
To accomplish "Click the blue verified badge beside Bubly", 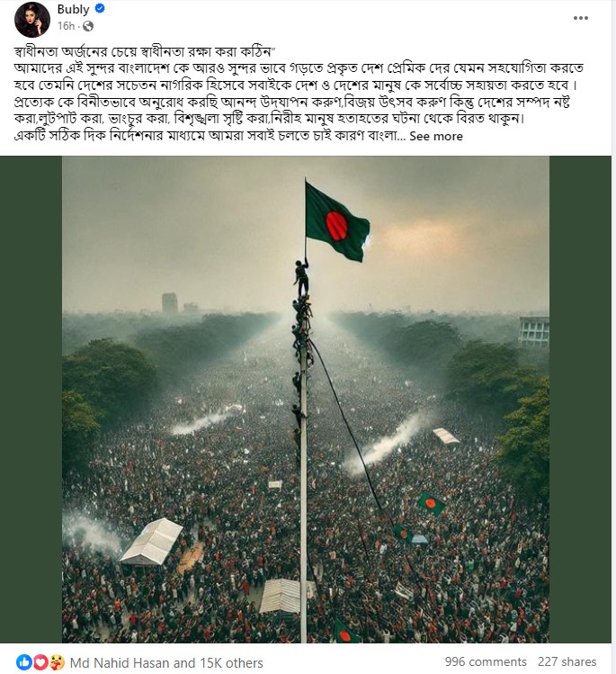I will pos(100,9).
